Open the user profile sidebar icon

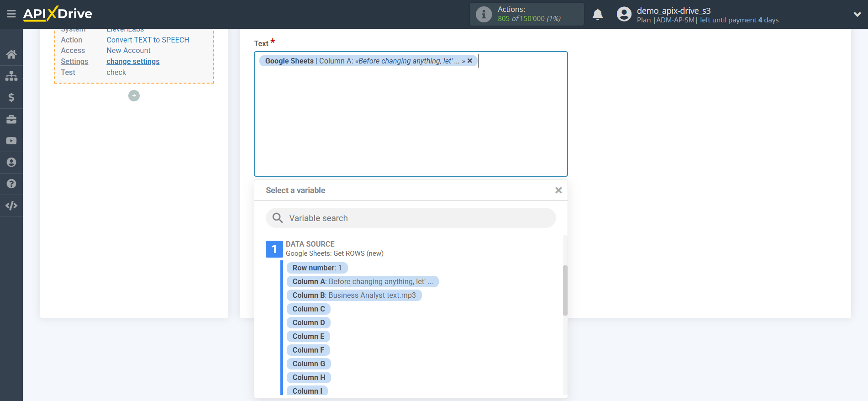pyautogui.click(x=11, y=162)
